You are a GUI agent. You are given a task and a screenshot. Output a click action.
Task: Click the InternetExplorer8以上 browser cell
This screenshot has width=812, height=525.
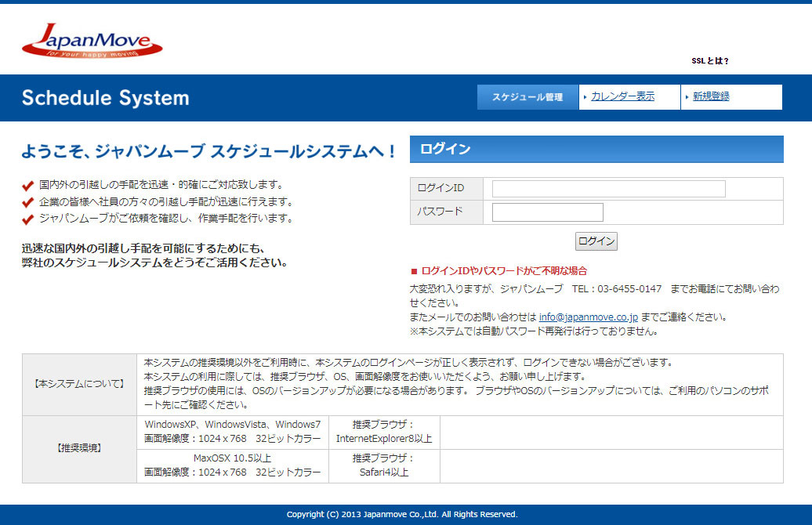pos(384,432)
